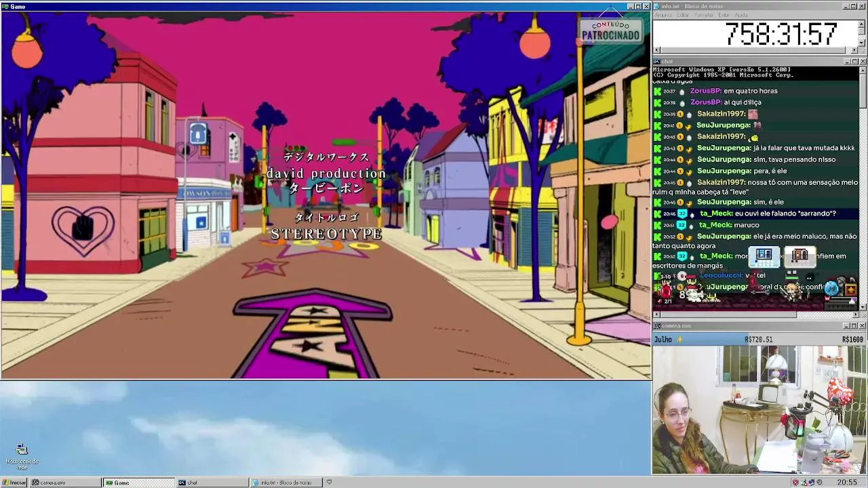Minimize the Game window
Viewport: 868px width, 488px height.
click(631, 7)
